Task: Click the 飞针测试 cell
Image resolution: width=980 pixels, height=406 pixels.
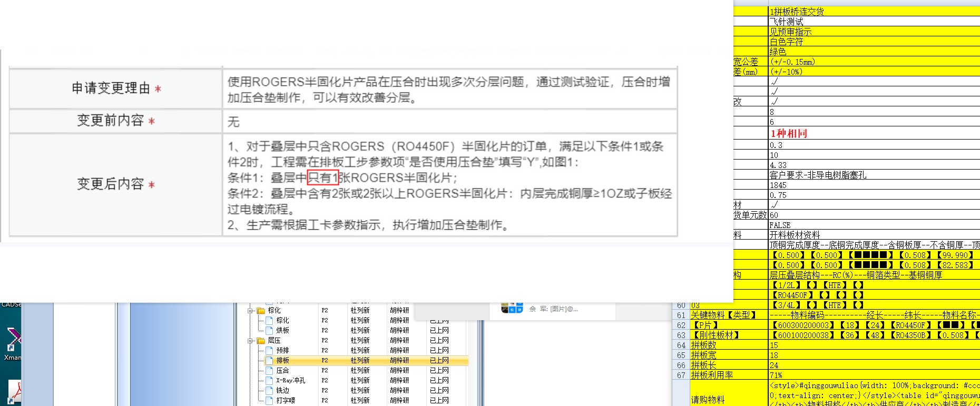Action: point(874,22)
